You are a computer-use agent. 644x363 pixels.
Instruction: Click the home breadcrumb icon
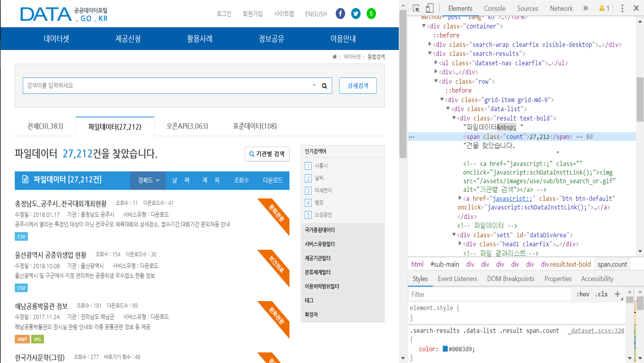(334, 57)
